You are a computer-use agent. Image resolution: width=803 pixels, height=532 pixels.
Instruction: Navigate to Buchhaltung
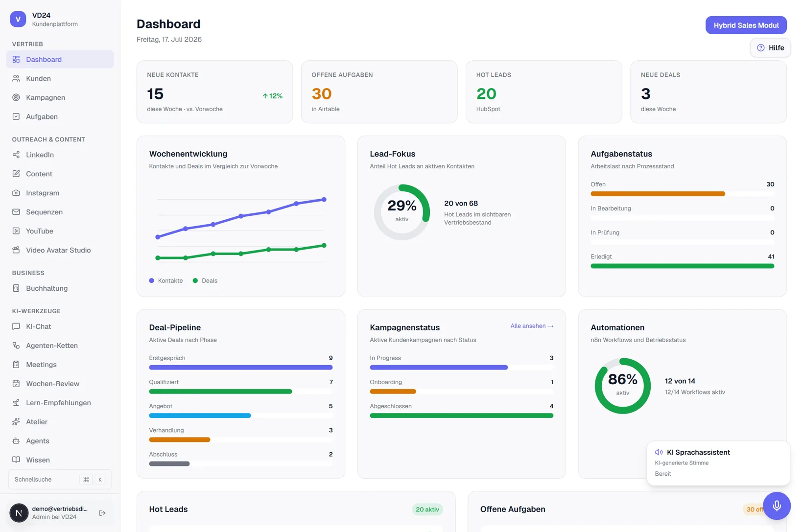[x=60, y=288]
